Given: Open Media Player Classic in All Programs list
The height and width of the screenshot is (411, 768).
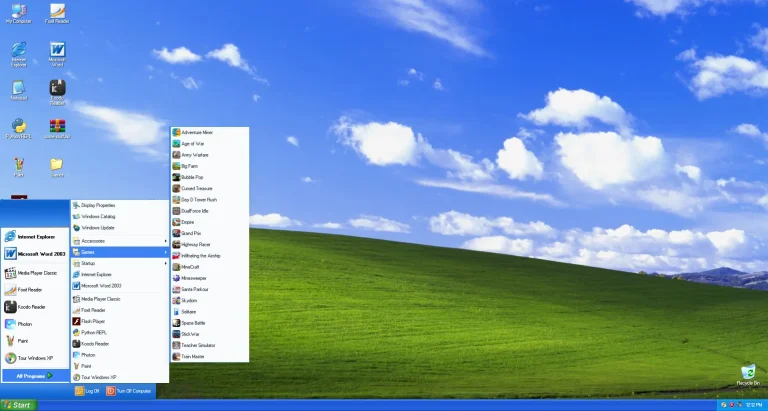Looking at the screenshot, I should click(120, 299).
